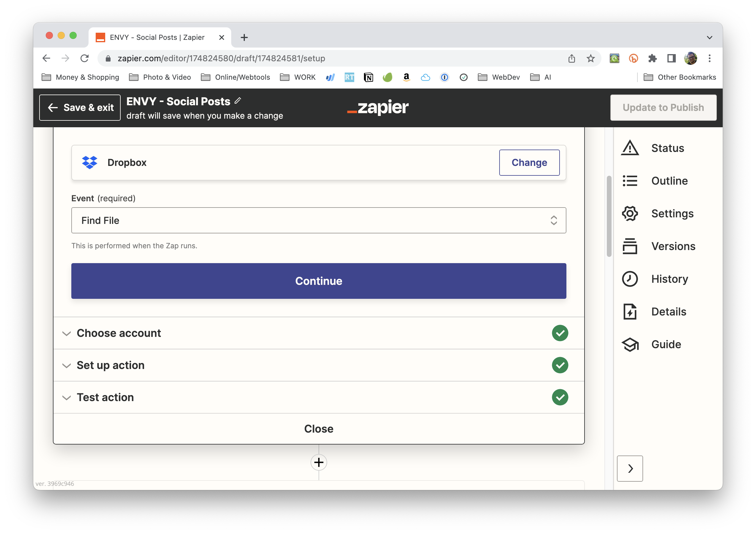Click the address bar URL
This screenshot has width=756, height=534.
click(221, 58)
